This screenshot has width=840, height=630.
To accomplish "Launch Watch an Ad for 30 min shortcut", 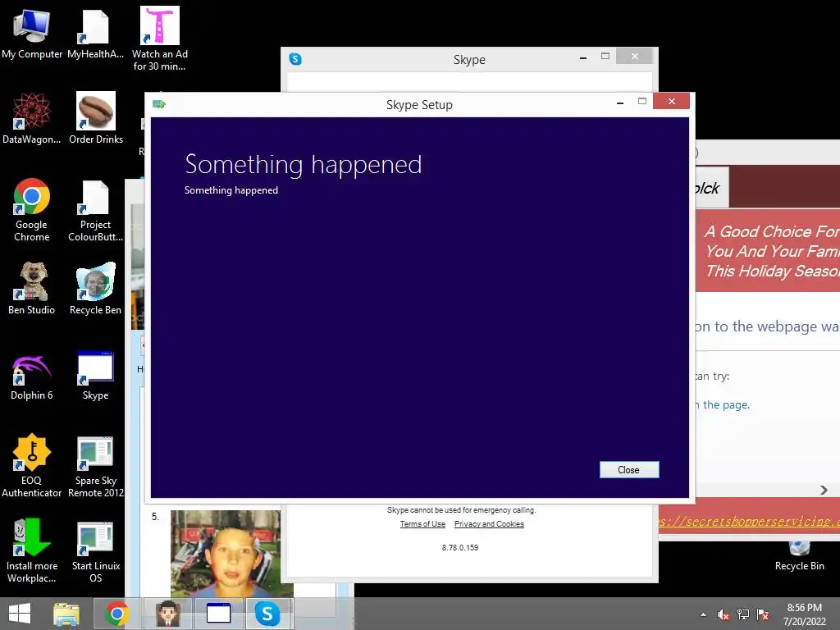I will point(160,39).
